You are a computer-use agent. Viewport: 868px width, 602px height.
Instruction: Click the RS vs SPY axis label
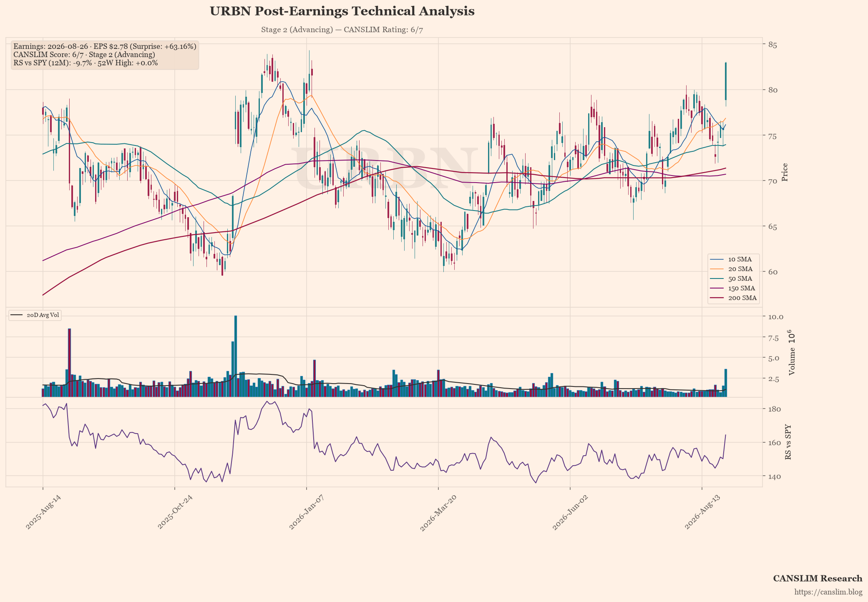pyautogui.click(x=788, y=442)
